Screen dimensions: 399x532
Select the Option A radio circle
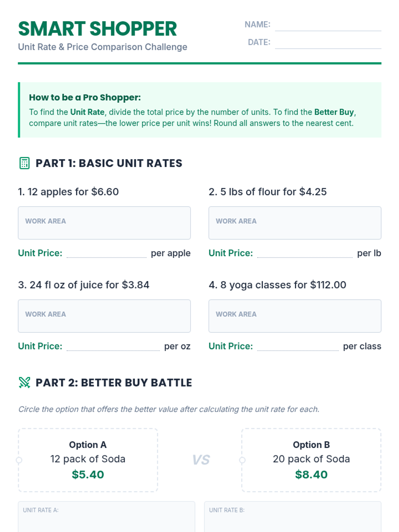click(x=19, y=460)
